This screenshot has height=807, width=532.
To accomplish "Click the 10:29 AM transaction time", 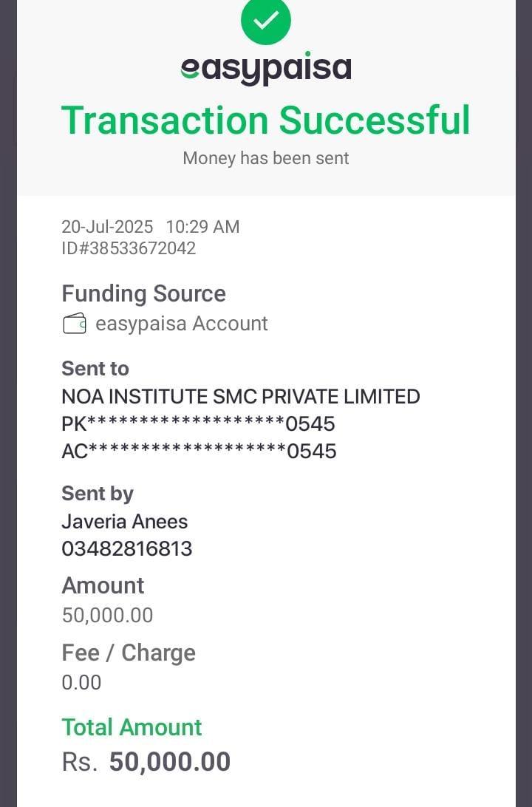I will pos(202,227).
